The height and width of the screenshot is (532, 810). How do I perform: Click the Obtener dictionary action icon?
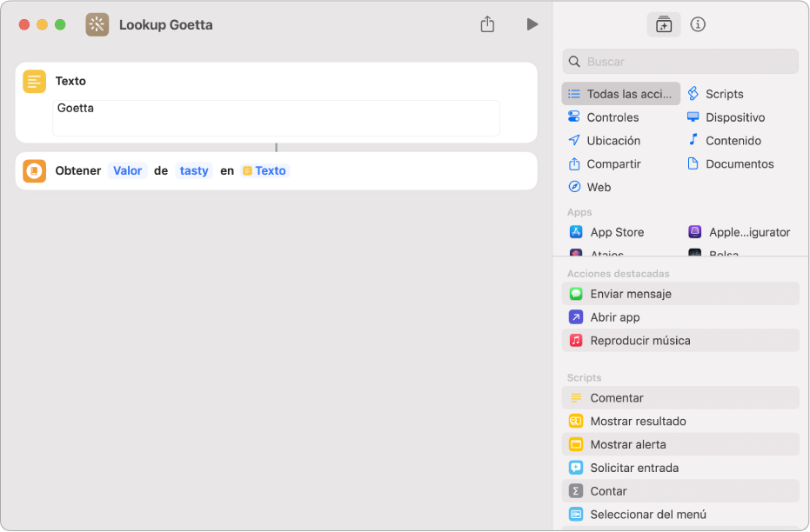(x=35, y=171)
